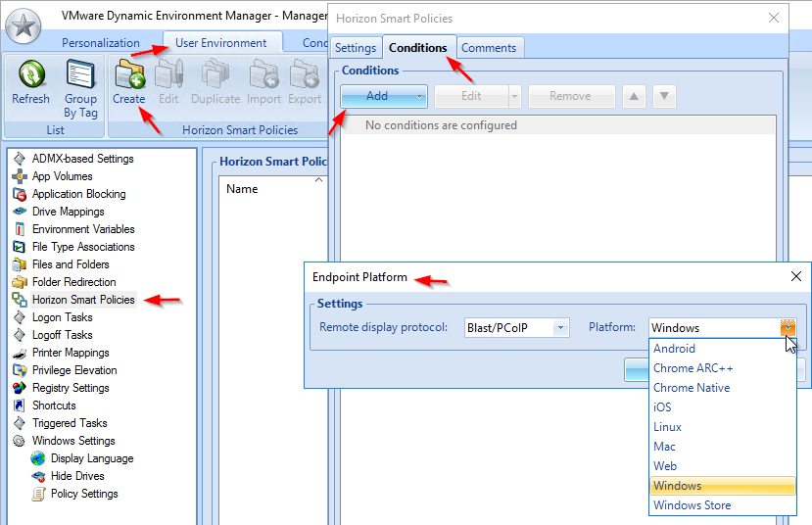Choose Web from platform list
The height and width of the screenshot is (525, 812).
(723, 466)
